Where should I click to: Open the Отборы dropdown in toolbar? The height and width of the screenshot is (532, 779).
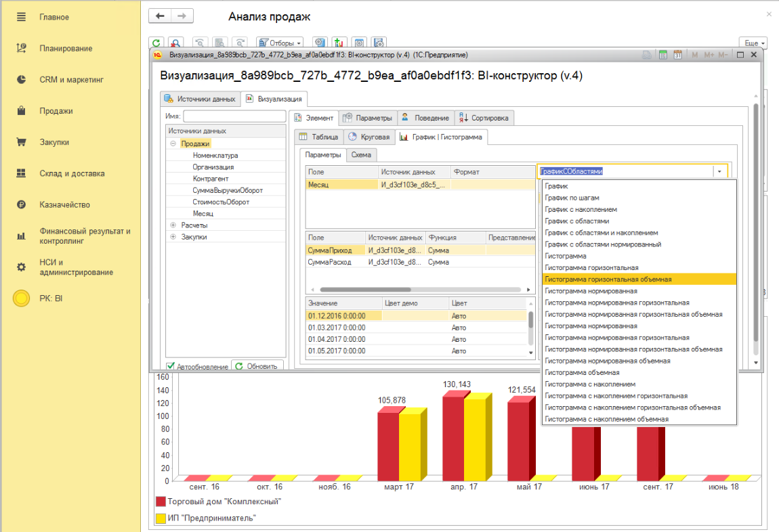(279, 43)
